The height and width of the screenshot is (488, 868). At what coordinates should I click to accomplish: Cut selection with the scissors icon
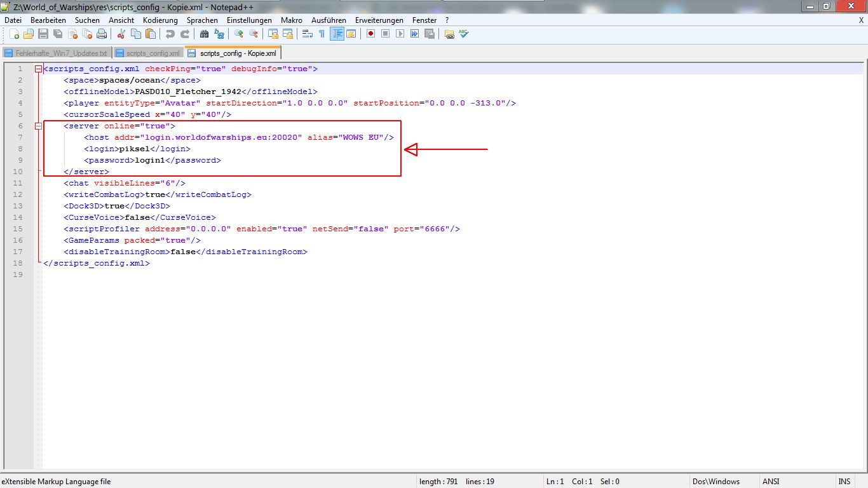(x=121, y=34)
